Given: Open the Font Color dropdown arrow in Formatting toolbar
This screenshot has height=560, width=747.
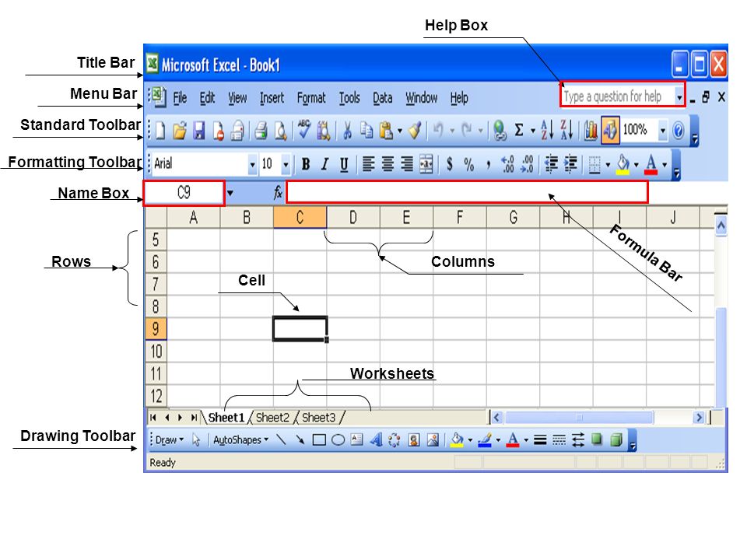Looking at the screenshot, I should click(665, 165).
